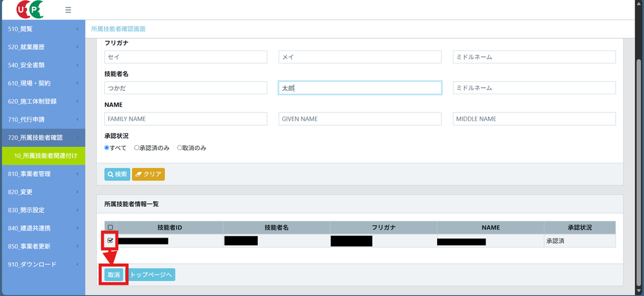The height and width of the screenshot is (296, 644).
Task: Click the 承認状況 column header
Action: (579, 227)
